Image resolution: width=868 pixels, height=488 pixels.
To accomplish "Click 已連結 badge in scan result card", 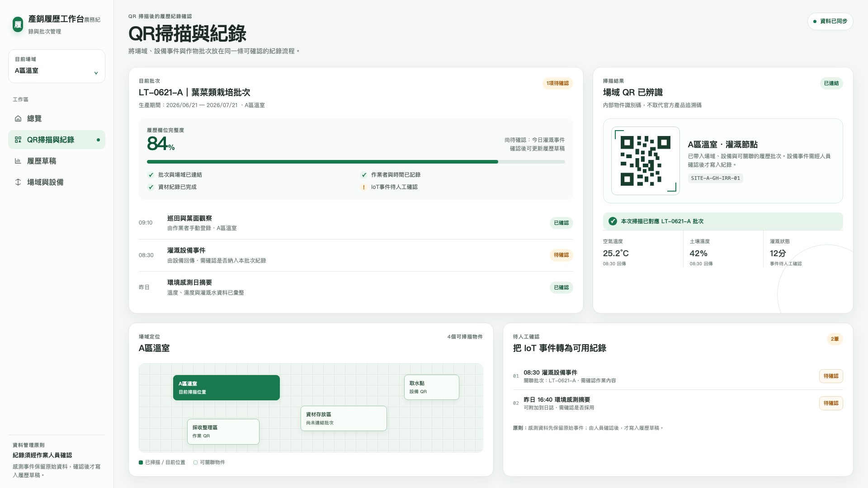I will [x=831, y=83].
